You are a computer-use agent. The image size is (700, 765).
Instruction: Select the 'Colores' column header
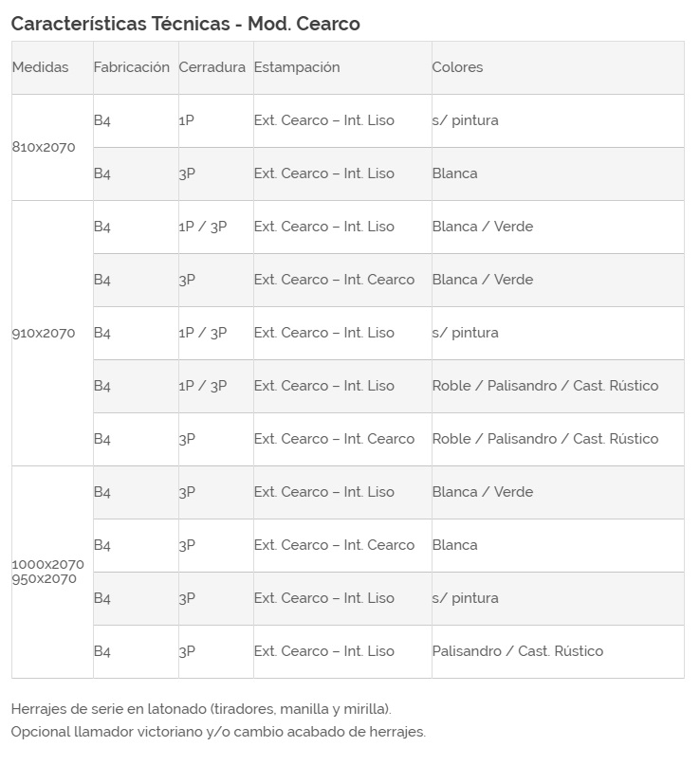[457, 67]
